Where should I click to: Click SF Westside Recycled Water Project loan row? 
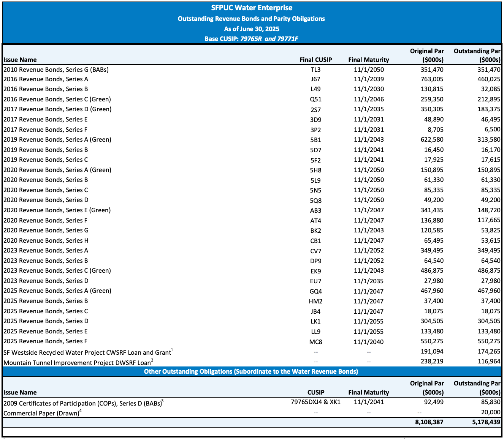(88, 352)
